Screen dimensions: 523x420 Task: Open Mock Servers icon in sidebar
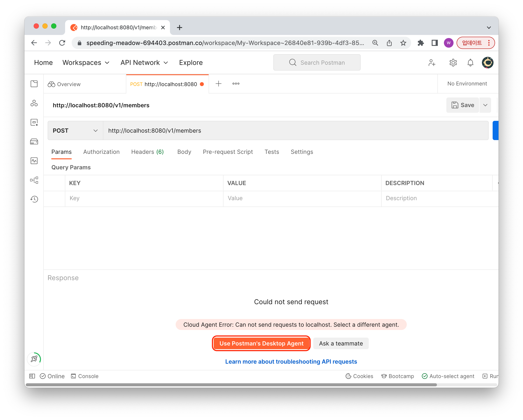click(x=34, y=141)
